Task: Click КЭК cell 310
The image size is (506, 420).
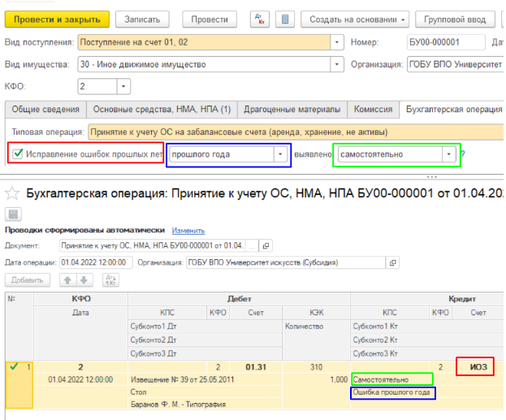Action: coord(316,367)
